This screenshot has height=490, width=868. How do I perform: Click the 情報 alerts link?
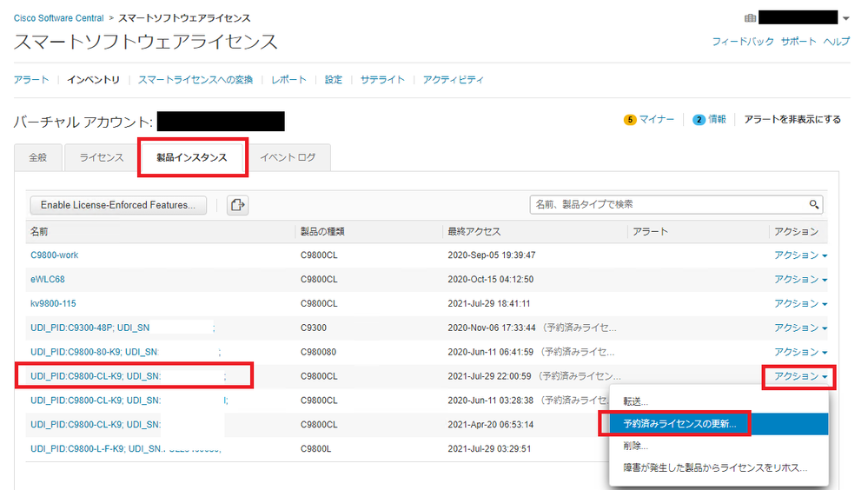coord(718,120)
